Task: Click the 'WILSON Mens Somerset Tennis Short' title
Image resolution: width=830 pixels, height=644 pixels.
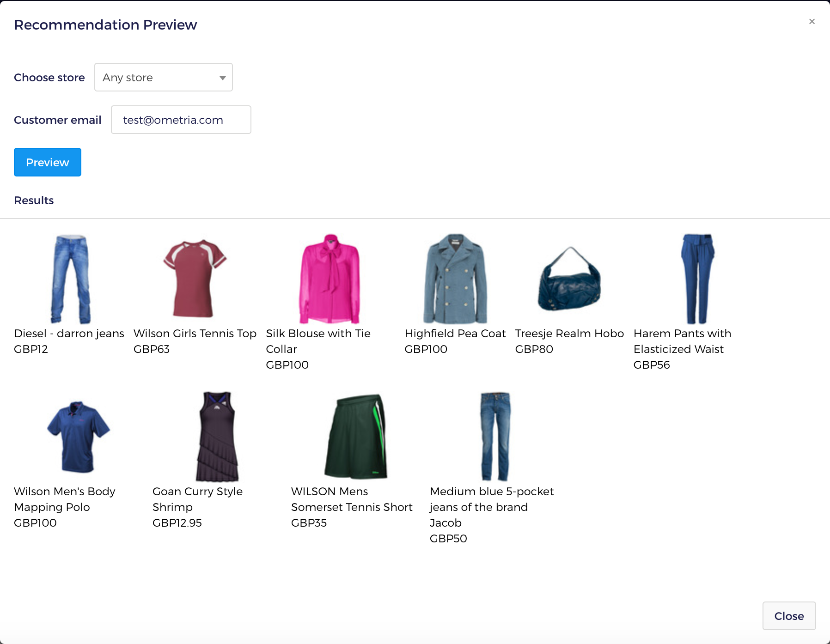Action: click(x=352, y=499)
